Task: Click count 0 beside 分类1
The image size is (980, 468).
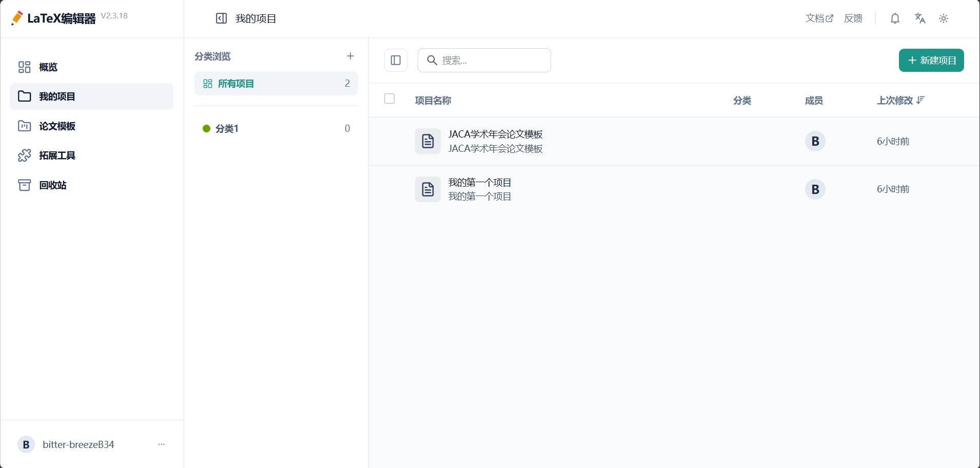Action: tap(347, 128)
